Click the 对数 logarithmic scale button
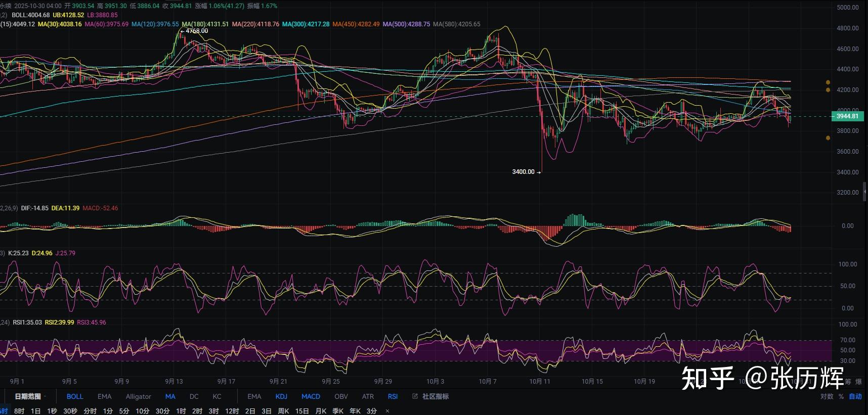868x415 pixels. (827, 396)
